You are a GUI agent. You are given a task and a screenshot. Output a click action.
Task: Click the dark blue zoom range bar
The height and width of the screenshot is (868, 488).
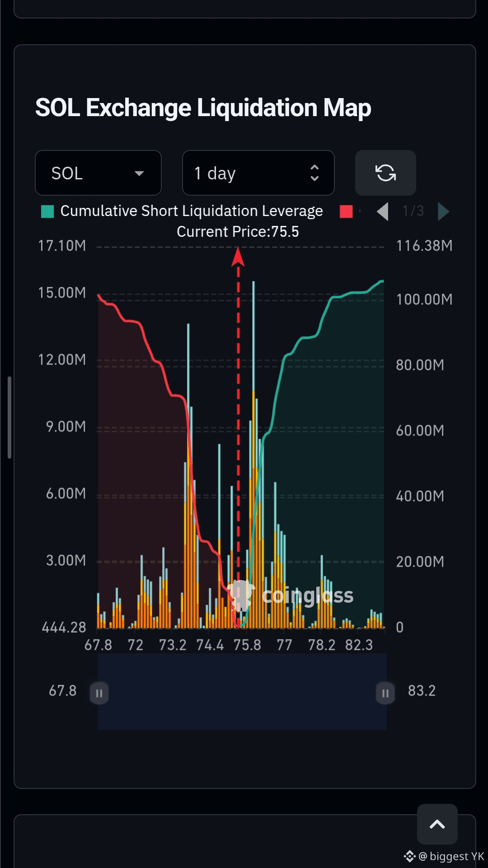[242, 691]
